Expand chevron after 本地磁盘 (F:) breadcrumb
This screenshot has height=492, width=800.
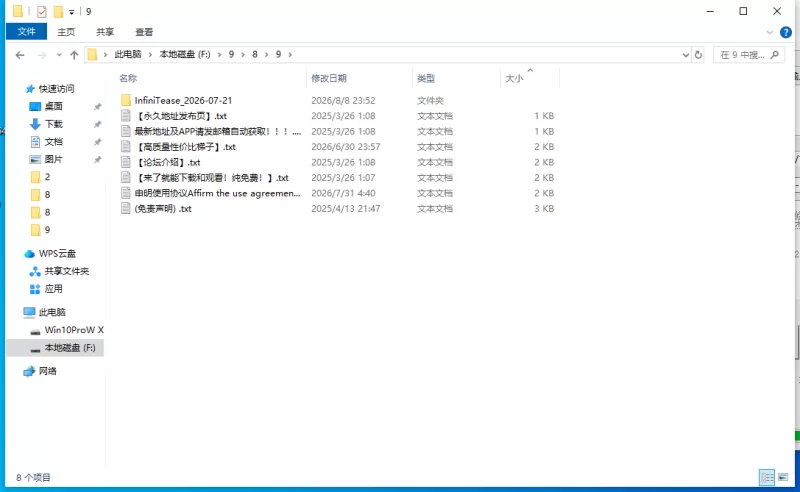pyautogui.click(x=219, y=54)
